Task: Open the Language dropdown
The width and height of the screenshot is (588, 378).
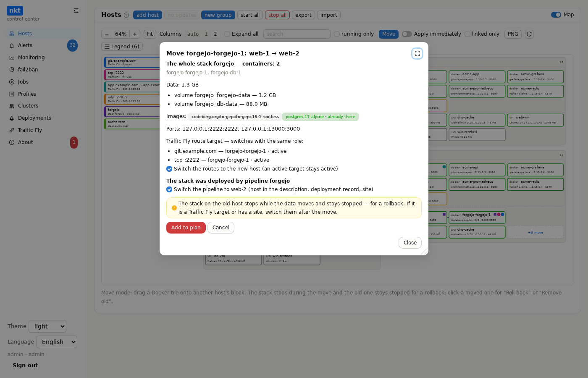Action: pos(57,342)
